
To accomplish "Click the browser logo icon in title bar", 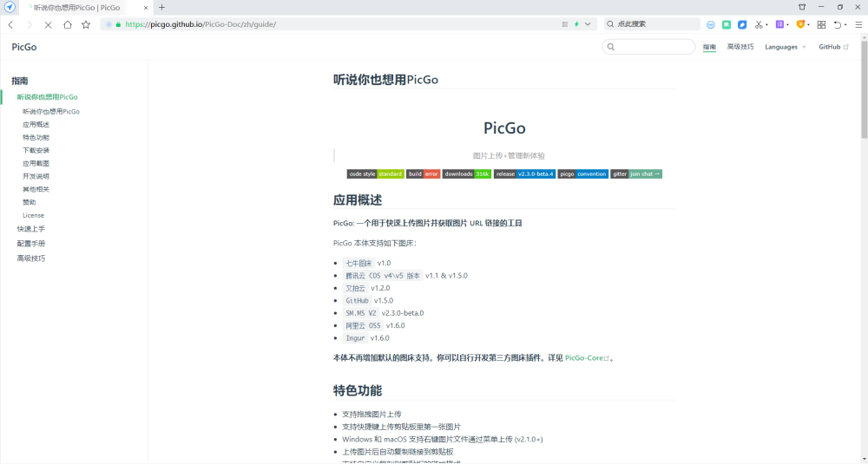I will coord(10,7).
